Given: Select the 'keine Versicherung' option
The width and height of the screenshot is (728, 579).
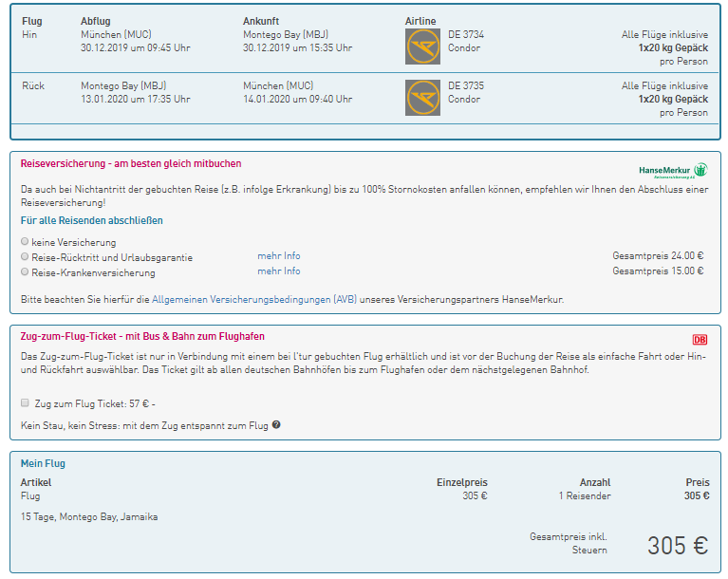Looking at the screenshot, I should pyautogui.click(x=25, y=242).
